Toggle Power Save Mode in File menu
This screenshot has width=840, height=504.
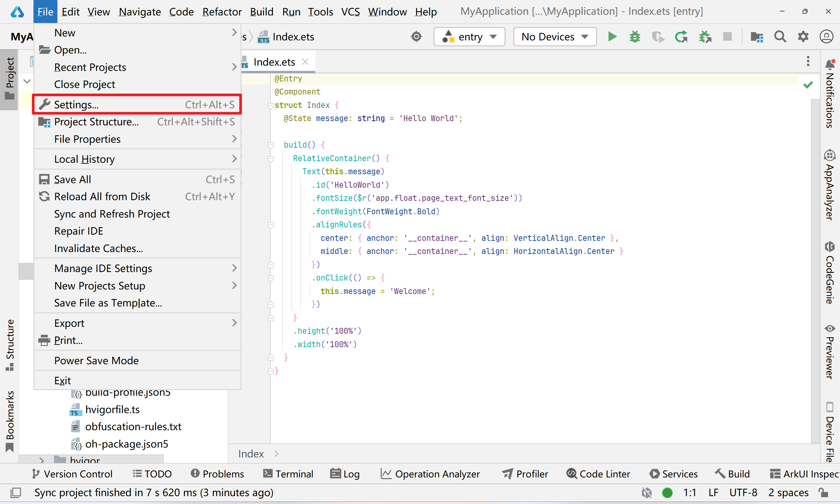click(x=137, y=361)
